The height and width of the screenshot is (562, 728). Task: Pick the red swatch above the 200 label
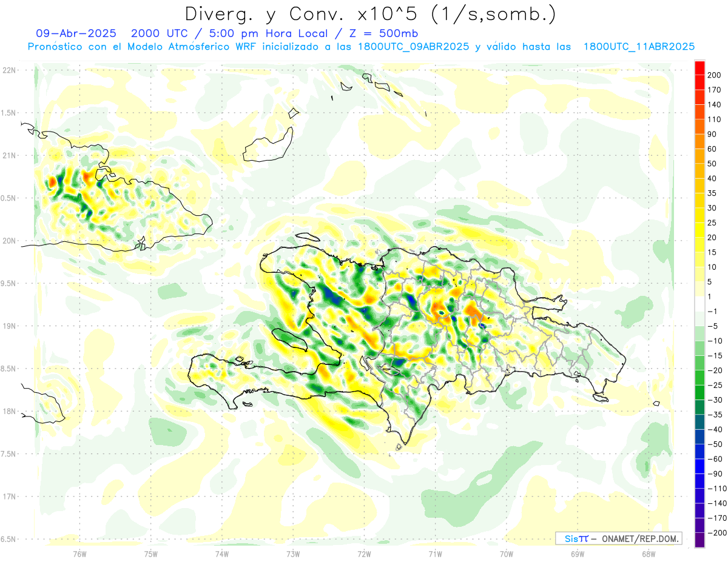(x=699, y=68)
